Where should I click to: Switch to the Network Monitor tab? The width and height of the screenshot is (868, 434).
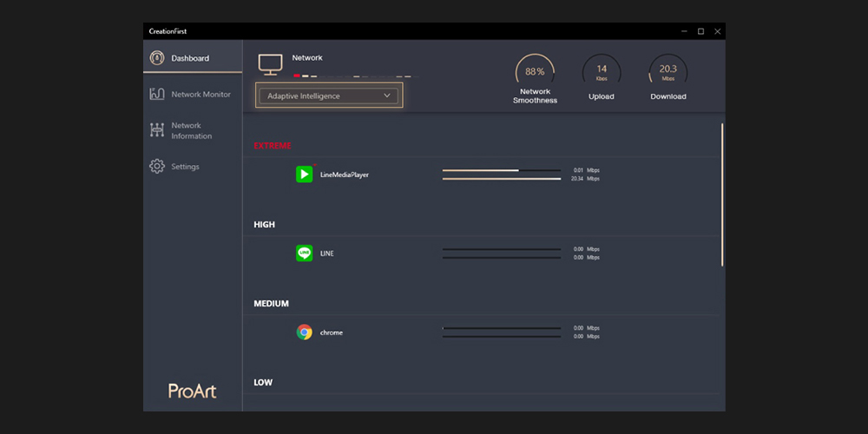coord(201,95)
